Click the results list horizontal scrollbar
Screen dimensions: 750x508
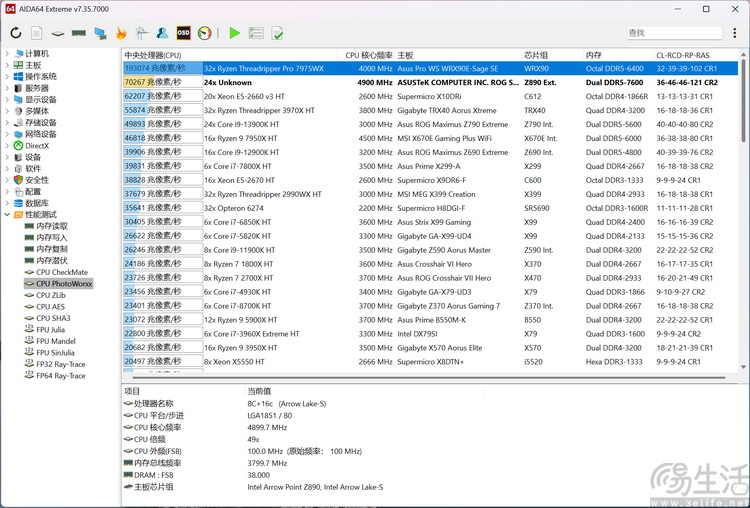[430, 377]
